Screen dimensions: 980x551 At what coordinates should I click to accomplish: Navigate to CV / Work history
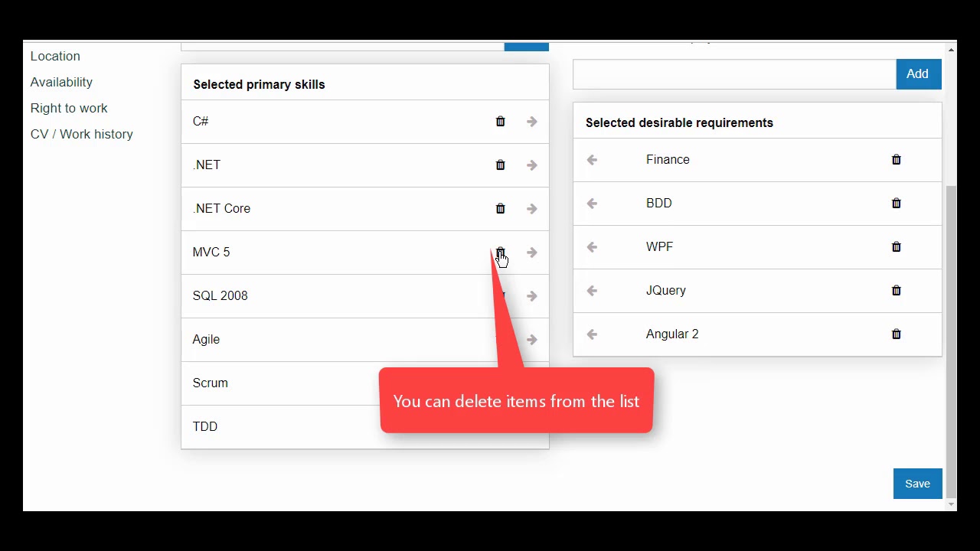[82, 135]
